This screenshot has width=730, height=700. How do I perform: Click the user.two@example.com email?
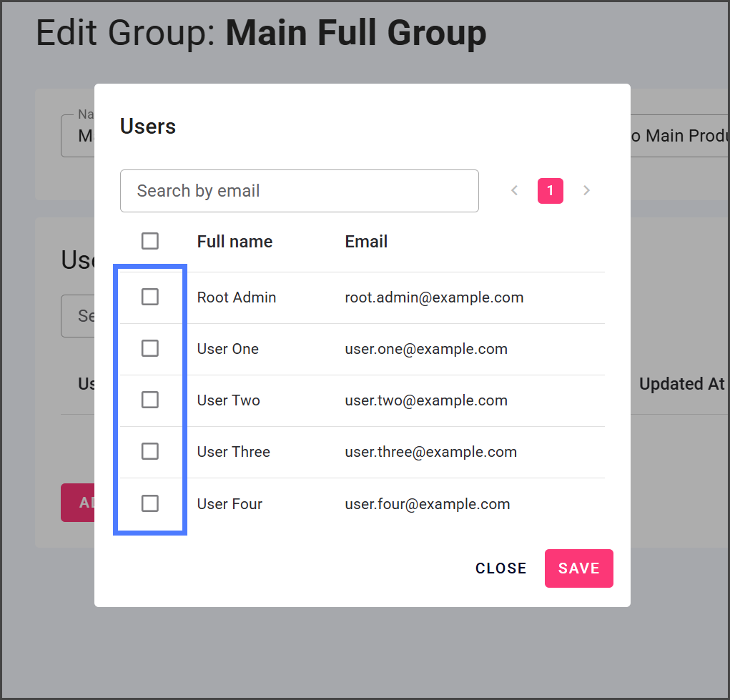426,400
